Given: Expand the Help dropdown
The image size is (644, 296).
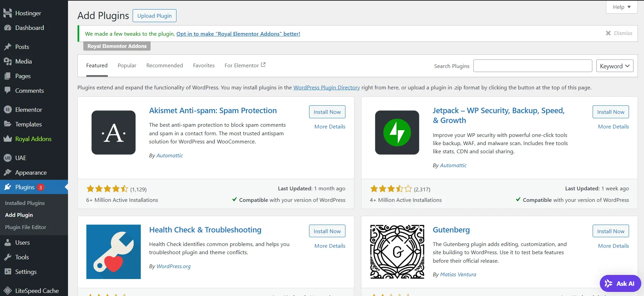Looking at the screenshot, I should (622, 7).
